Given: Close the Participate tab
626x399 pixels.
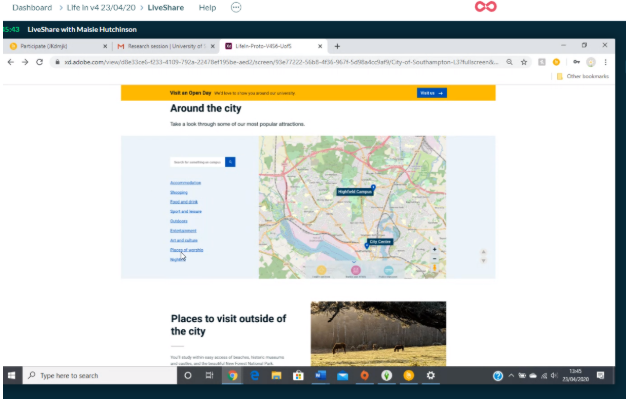Looking at the screenshot, I should coord(105,46).
